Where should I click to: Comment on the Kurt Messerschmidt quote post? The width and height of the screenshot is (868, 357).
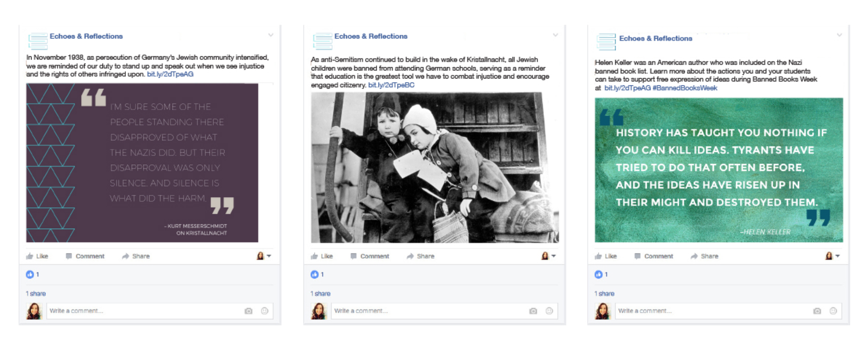(85, 256)
